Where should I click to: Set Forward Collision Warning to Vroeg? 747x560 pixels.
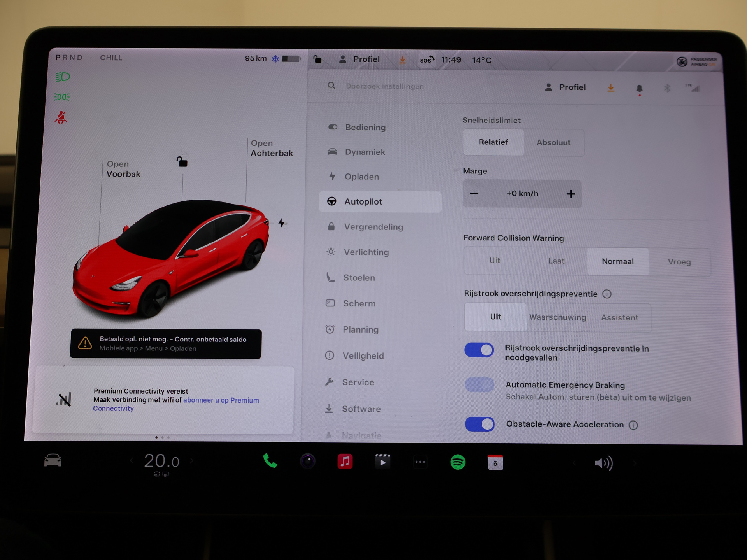(679, 262)
